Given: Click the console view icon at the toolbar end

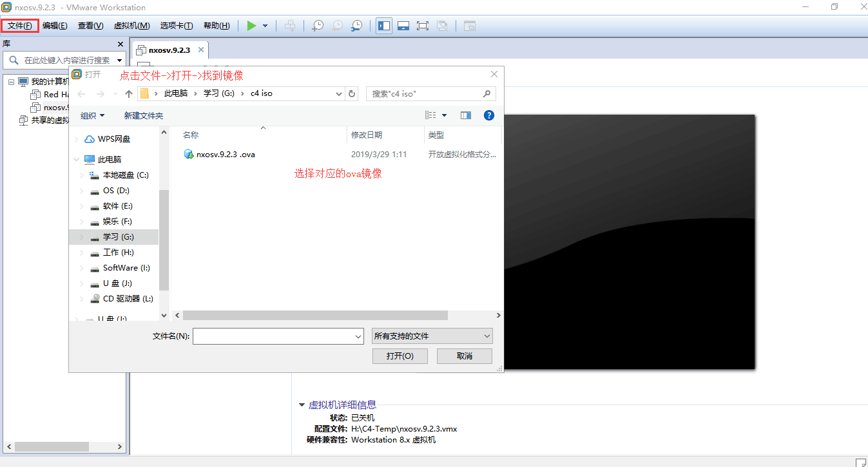Looking at the screenshot, I should (x=470, y=26).
